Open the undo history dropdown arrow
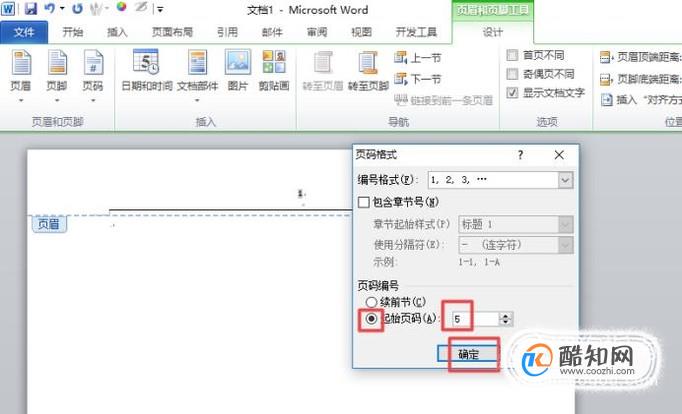This screenshot has height=414, width=682. pos(62,9)
